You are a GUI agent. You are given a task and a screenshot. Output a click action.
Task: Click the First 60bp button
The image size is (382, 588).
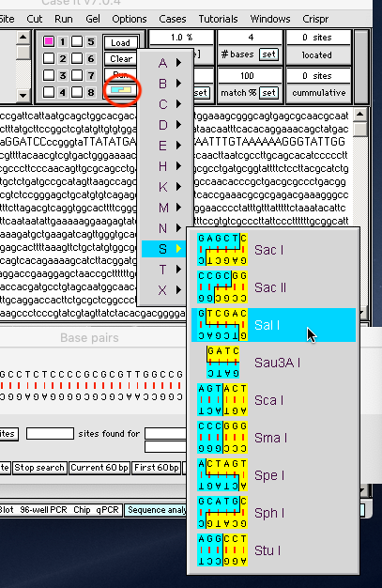point(157,468)
